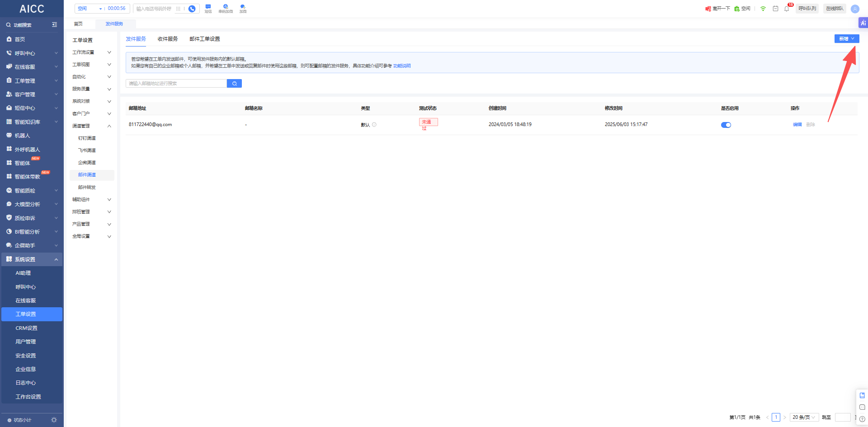Click the blue email search magnifier button

tap(234, 84)
